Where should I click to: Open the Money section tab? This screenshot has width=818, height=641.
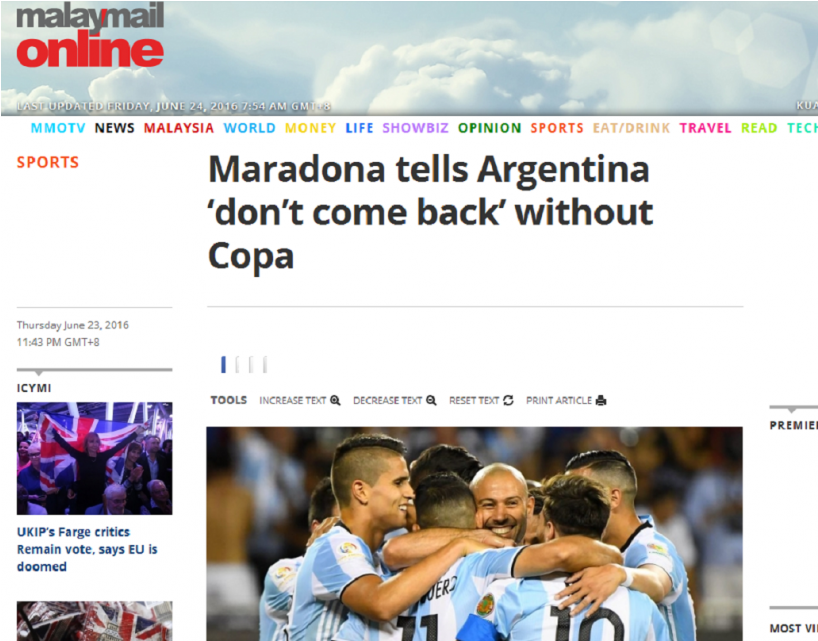tap(310, 128)
